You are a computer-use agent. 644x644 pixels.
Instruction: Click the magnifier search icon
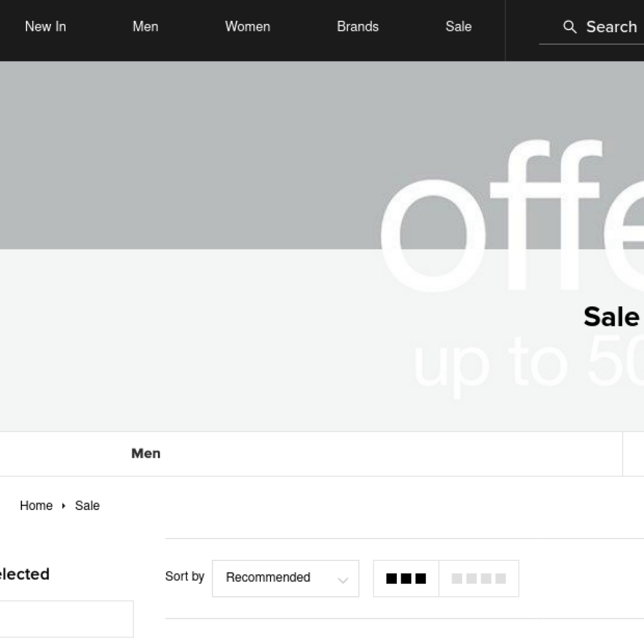pyautogui.click(x=570, y=27)
